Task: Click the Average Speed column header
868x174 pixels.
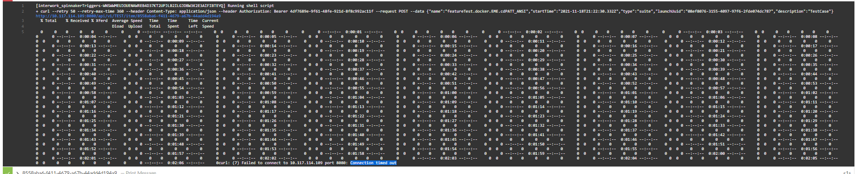Action: point(127,21)
